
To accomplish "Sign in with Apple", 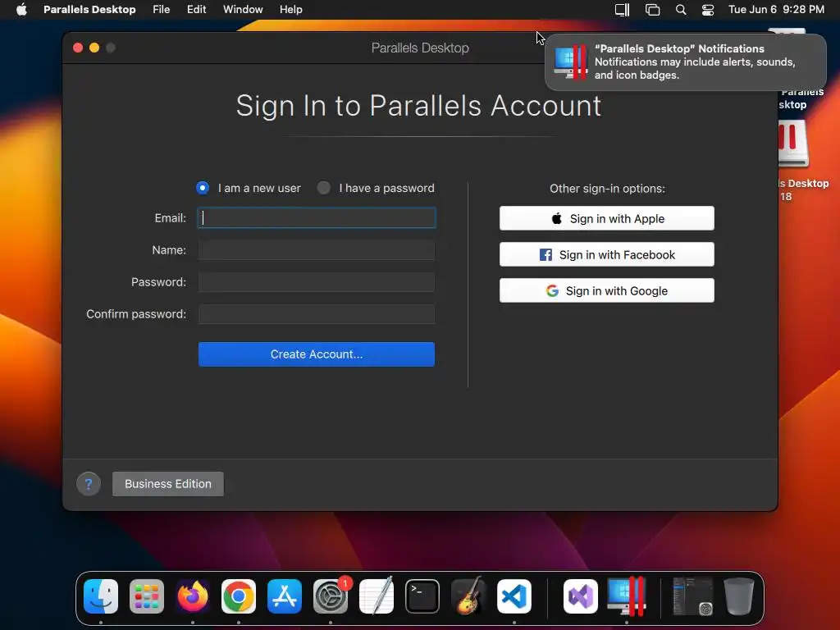I will coord(607,218).
